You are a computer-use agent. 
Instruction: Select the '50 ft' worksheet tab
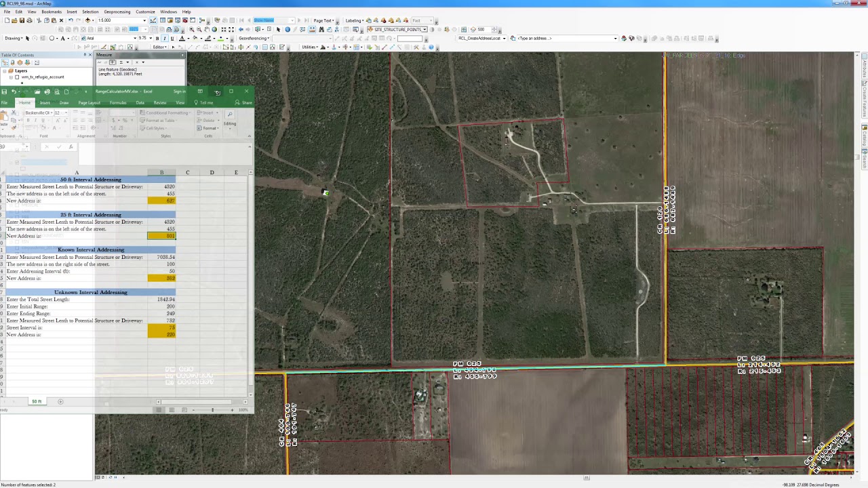[x=37, y=401]
